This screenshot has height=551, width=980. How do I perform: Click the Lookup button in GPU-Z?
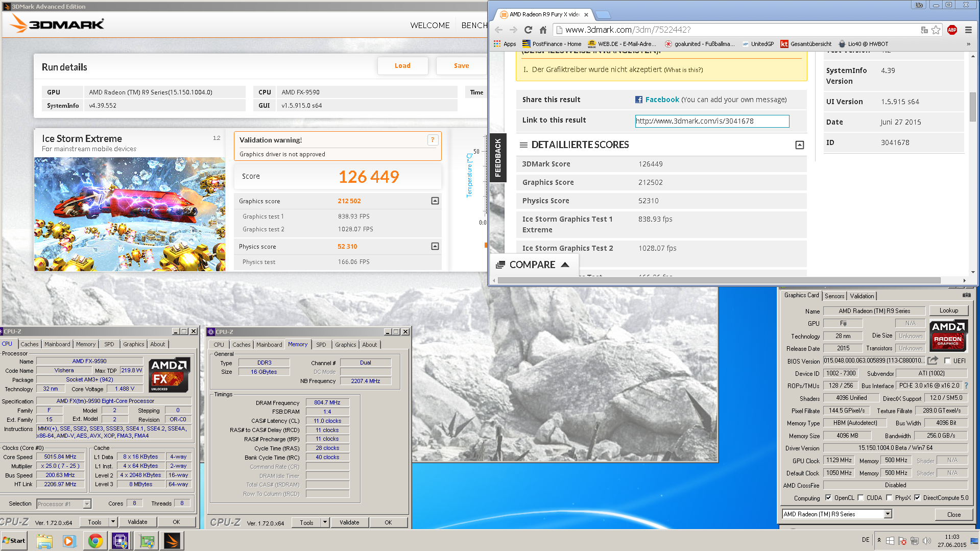[949, 310]
